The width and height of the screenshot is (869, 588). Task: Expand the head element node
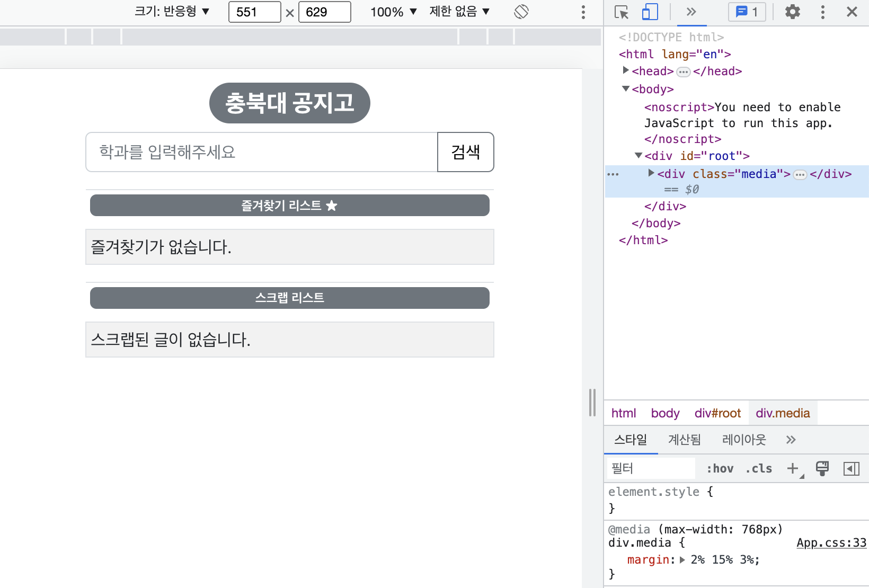pyautogui.click(x=626, y=70)
